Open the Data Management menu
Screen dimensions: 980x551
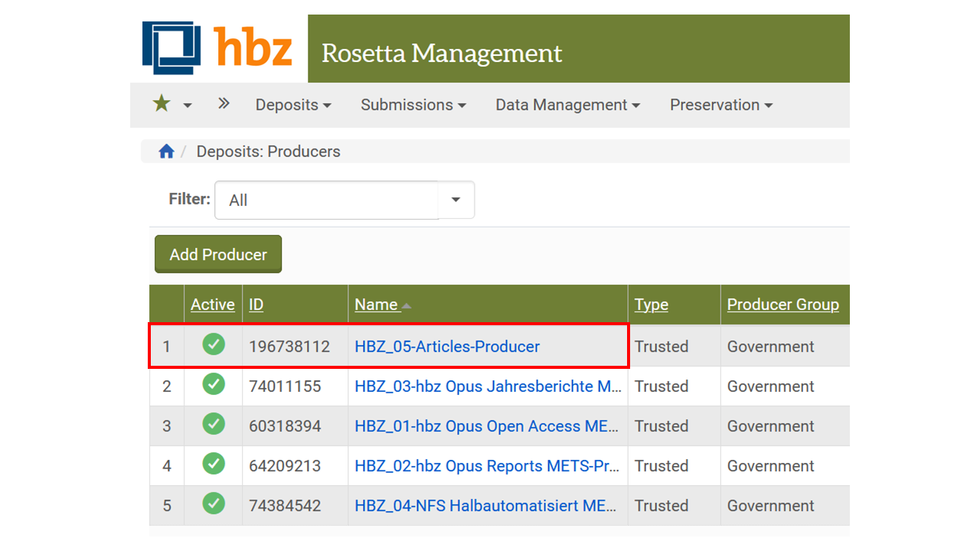click(x=567, y=105)
